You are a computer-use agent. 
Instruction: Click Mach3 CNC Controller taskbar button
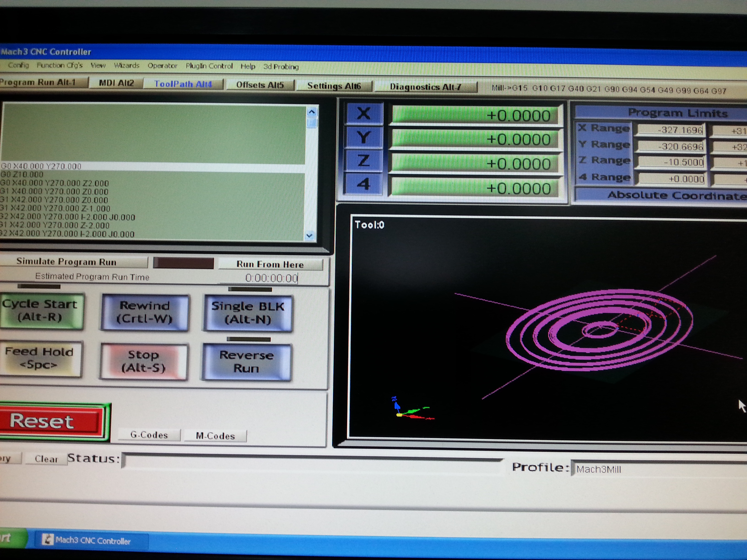(92, 540)
